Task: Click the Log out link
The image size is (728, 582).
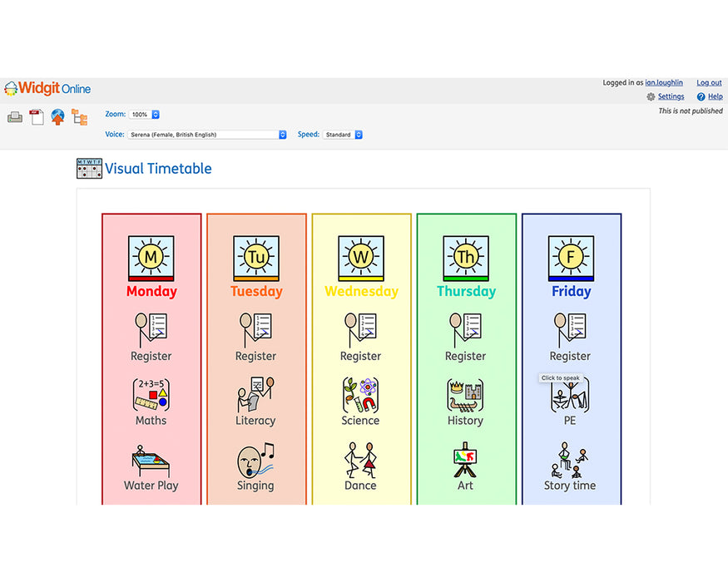Action: [709, 83]
